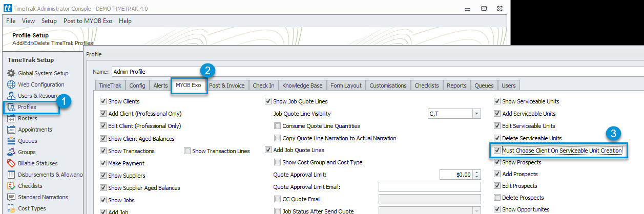This screenshot has width=644, height=214.
Task: Select Standard Narrations in setup list
Action: point(43,197)
